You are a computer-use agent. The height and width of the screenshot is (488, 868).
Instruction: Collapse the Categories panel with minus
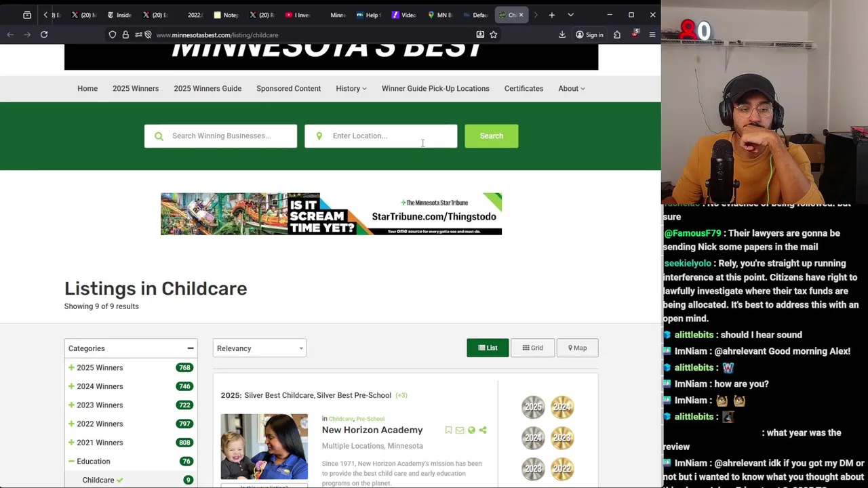tap(191, 348)
